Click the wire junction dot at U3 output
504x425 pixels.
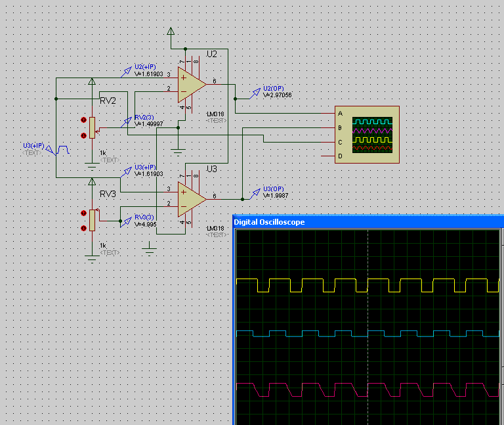(x=242, y=199)
